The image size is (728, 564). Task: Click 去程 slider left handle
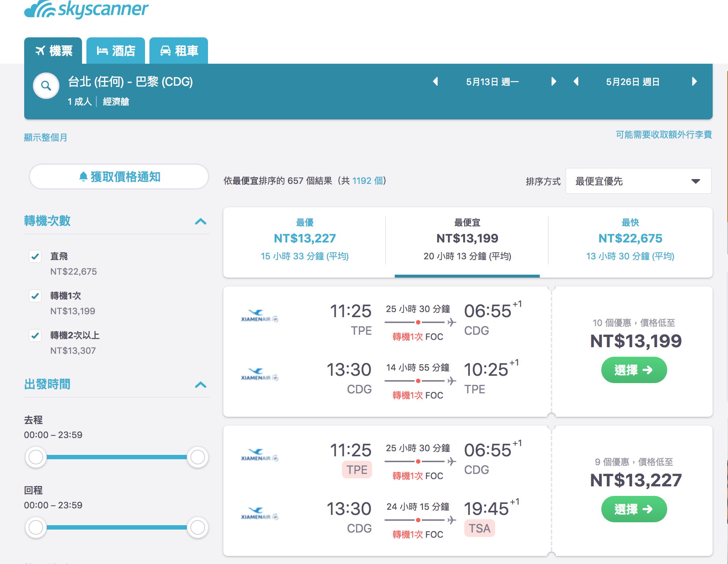(36, 457)
